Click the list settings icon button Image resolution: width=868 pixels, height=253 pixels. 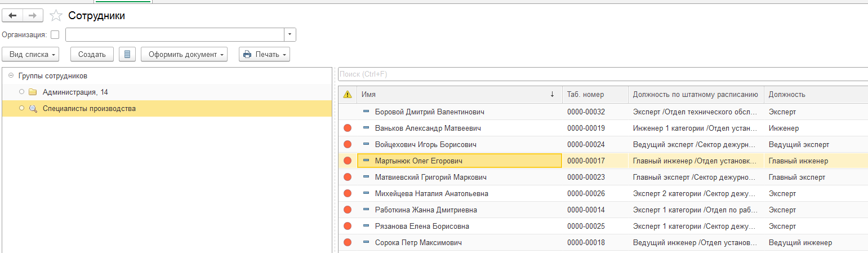[127, 54]
